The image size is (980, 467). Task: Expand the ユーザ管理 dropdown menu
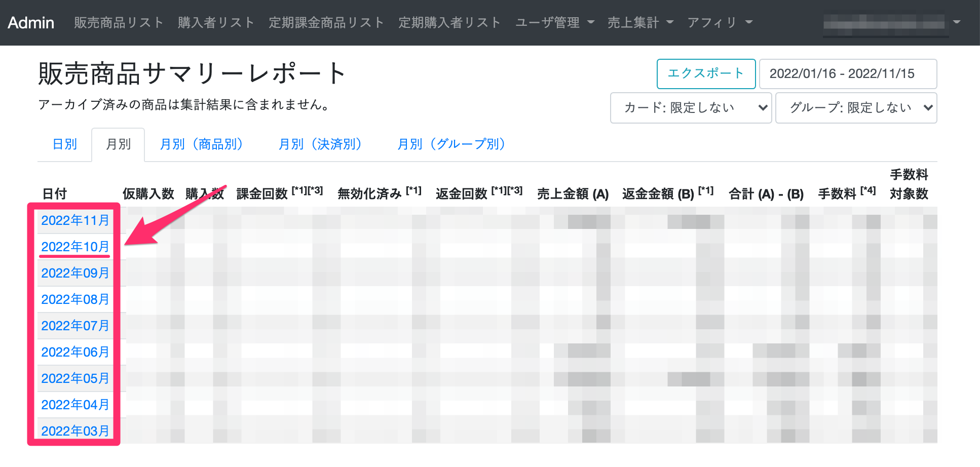tap(554, 23)
